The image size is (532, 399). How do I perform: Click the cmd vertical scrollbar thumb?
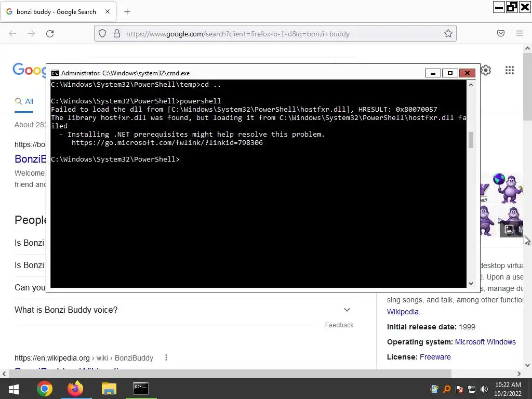[471, 140]
